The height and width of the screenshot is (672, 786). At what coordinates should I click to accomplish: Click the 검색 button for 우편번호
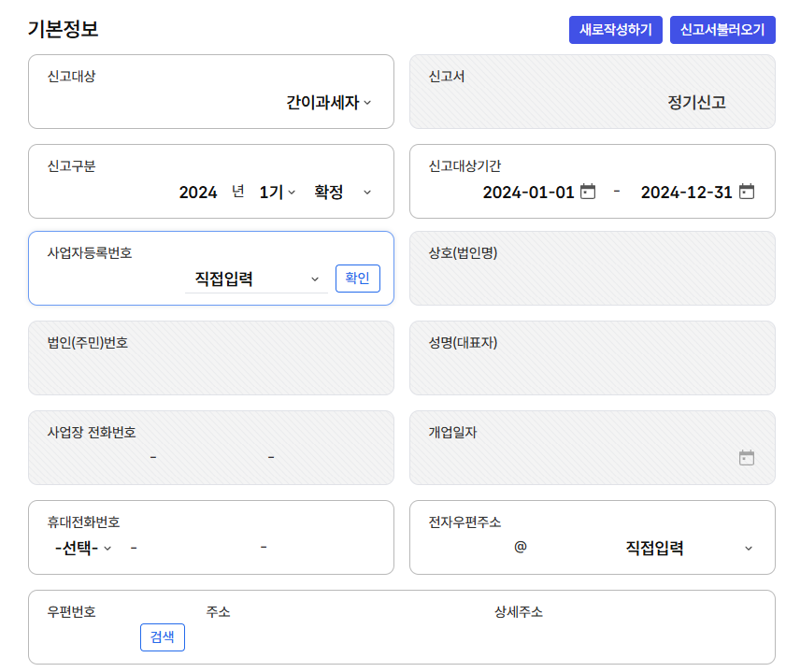[163, 637]
